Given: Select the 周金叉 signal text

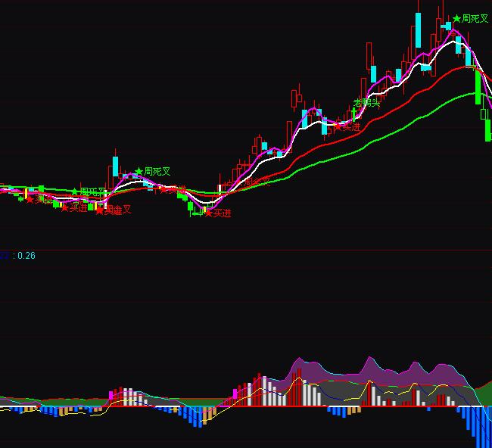Looking at the screenshot, I should tap(117, 210).
